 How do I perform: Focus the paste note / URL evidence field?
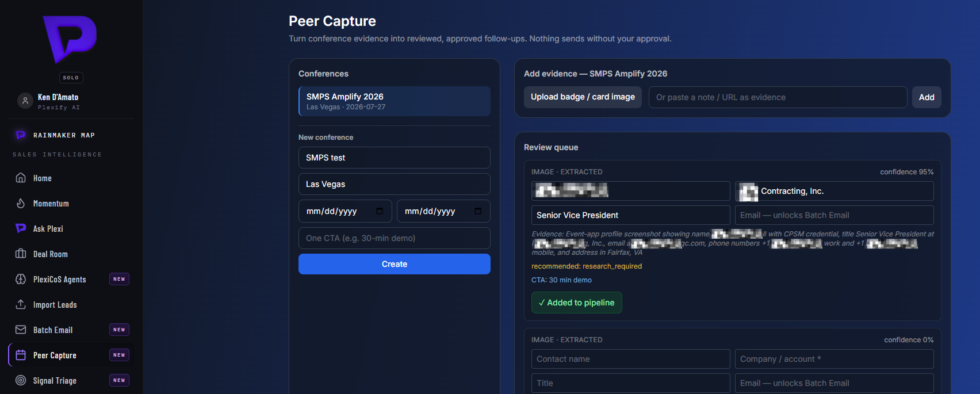tap(778, 97)
